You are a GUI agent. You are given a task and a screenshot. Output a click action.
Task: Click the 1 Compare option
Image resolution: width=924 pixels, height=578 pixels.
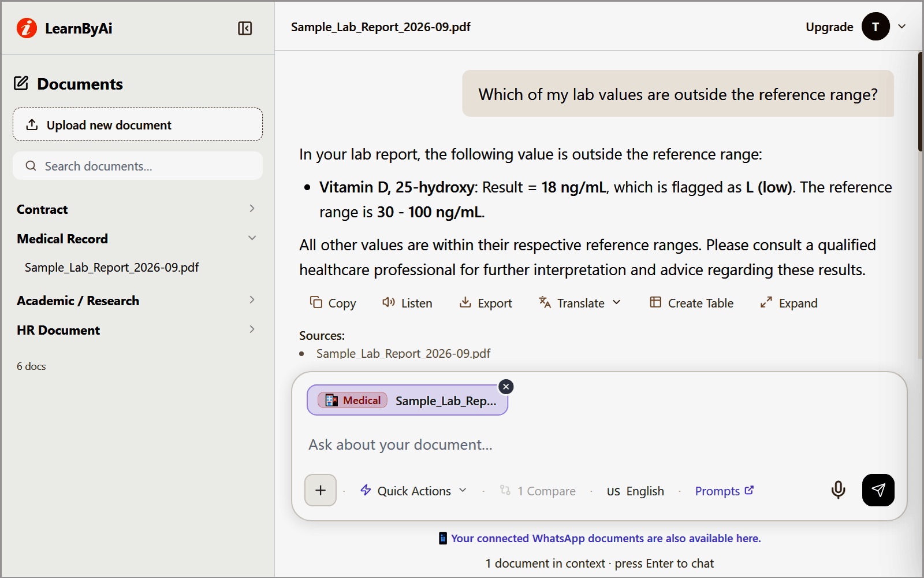[538, 491]
